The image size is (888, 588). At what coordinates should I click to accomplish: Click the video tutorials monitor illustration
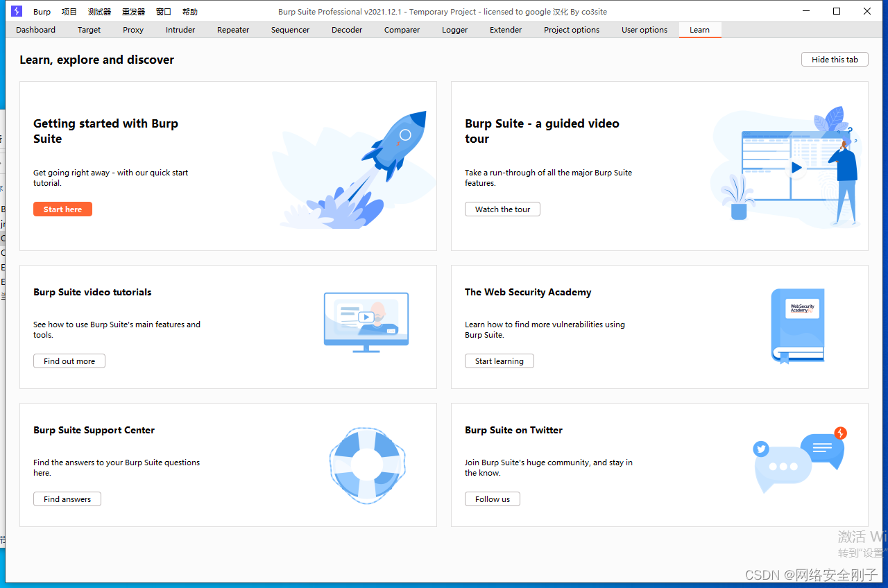point(366,322)
